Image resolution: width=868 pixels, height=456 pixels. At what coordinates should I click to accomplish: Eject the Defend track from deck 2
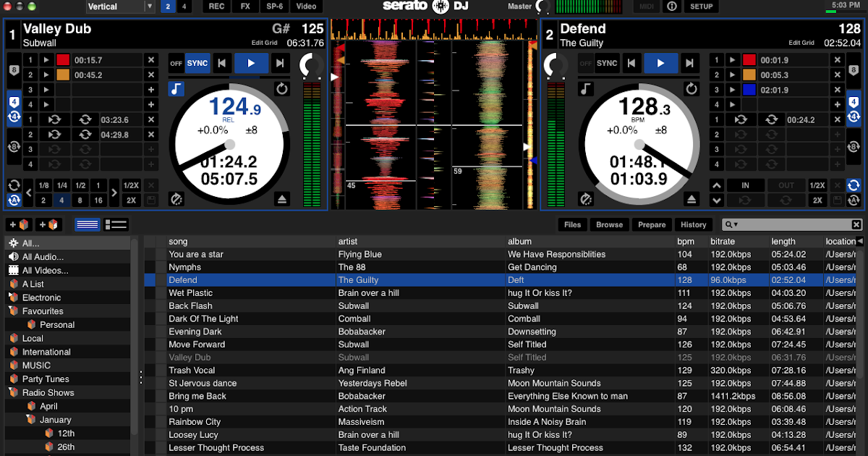[x=692, y=199]
